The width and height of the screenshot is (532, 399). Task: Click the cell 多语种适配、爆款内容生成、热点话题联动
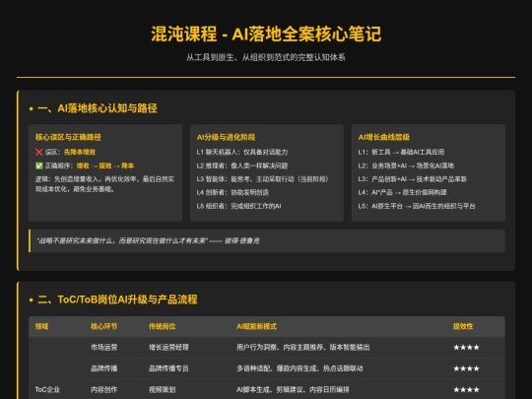pyautogui.click(x=299, y=368)
